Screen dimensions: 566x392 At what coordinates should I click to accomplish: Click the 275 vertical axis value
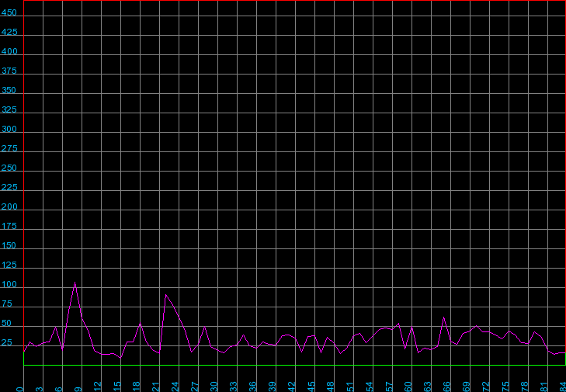(x=9, y=149)
